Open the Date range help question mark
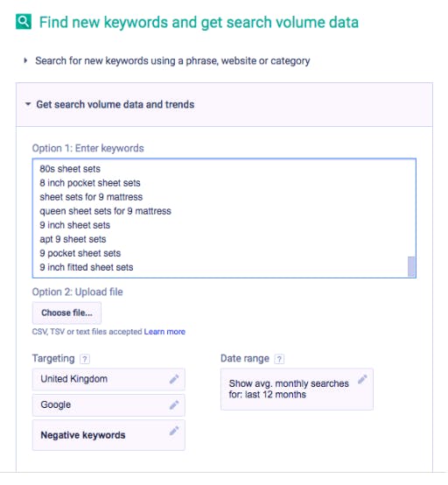Screen dimensions: 448x485 tap(279, 359)
